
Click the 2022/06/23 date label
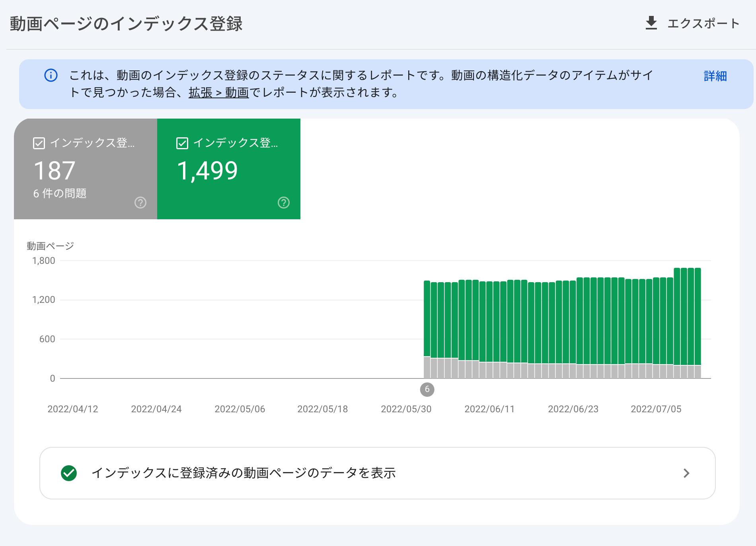click(x=573, y=409)
